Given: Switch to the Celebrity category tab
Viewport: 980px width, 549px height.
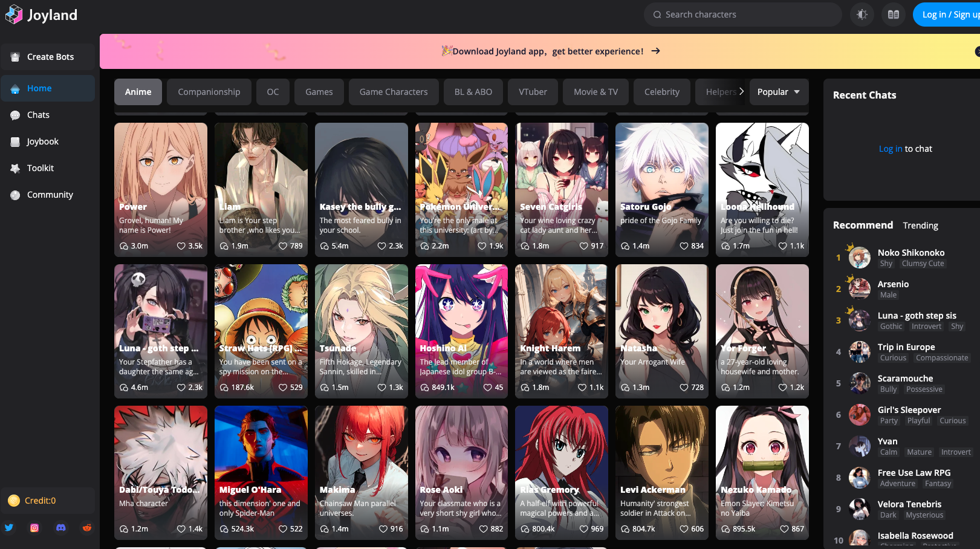Looking at the screenshot, I should point(662,92).
